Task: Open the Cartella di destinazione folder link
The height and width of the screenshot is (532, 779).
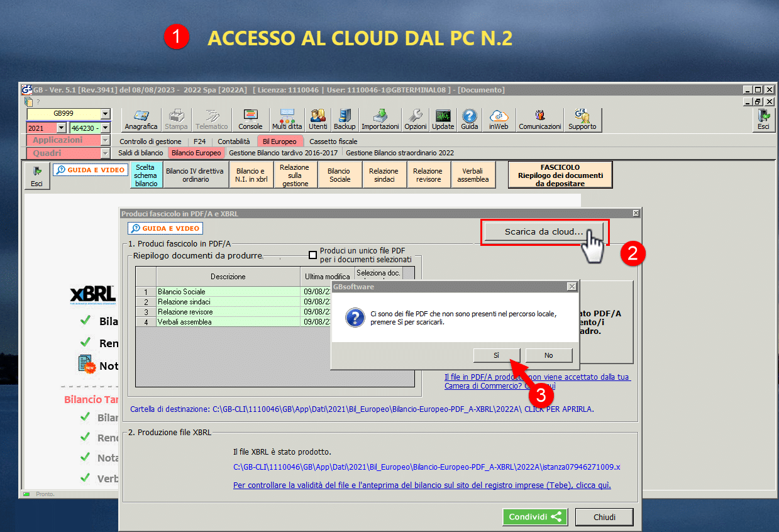Action: pos(362,409)
